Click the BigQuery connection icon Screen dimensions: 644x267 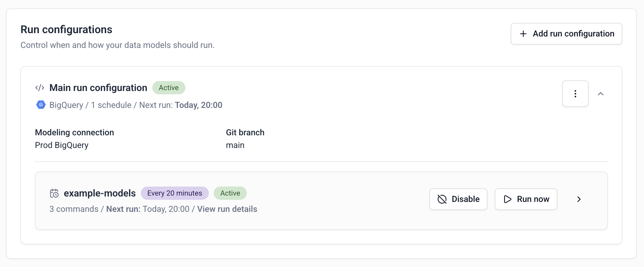pyautogui.click(x=40, y=105)
